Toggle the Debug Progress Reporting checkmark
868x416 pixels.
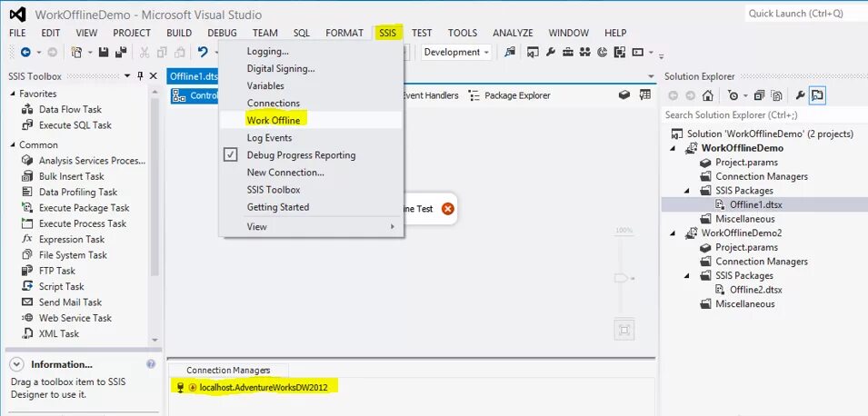click(231, 155)
